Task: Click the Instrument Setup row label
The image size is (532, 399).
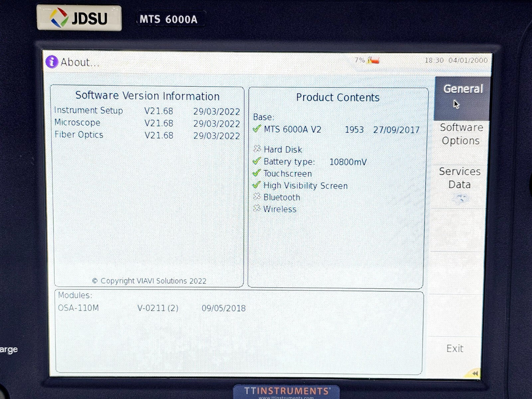Action: point(88,110)
